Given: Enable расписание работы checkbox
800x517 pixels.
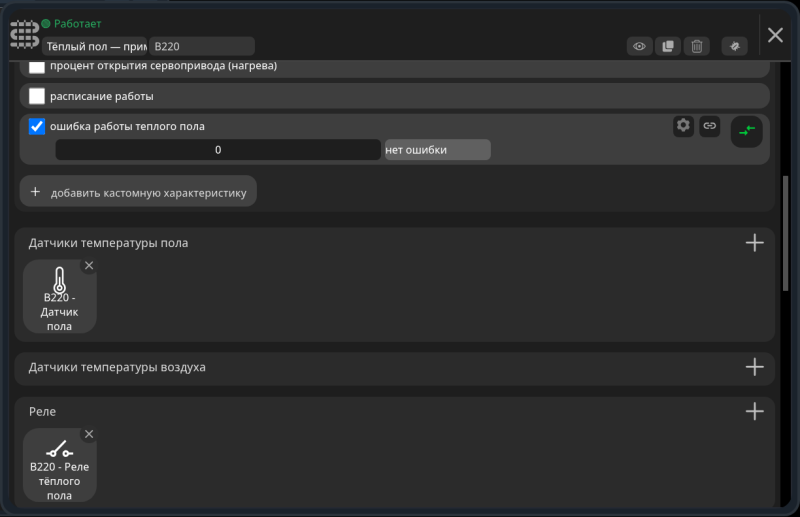Looking at the screenshot, I should tap(37, 96).
